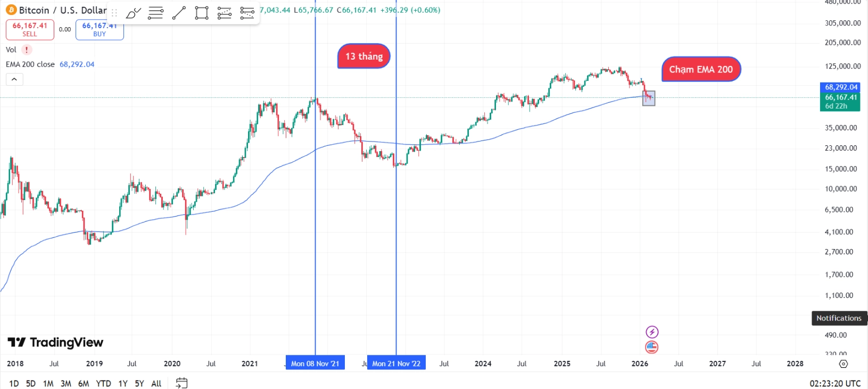Toggle the Vol indicator row
The height and width of the screenshot is (389, 868).
(11, 49)
